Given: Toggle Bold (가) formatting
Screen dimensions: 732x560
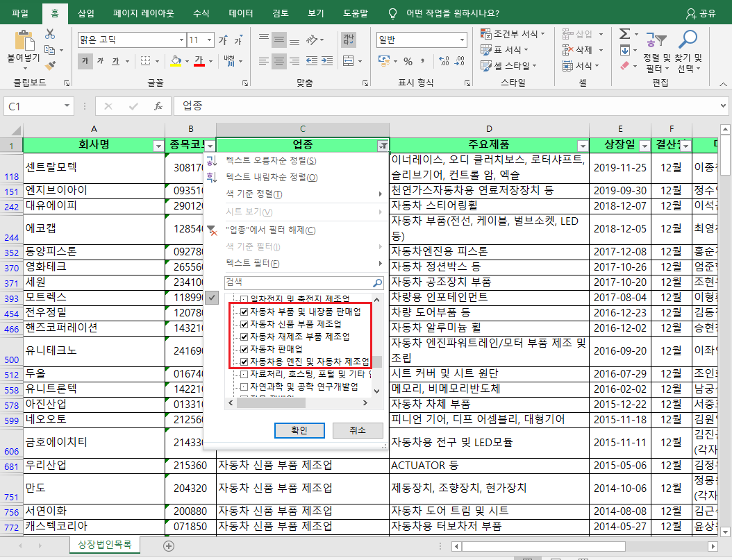Looking at the screenshot, I should 85,61.
